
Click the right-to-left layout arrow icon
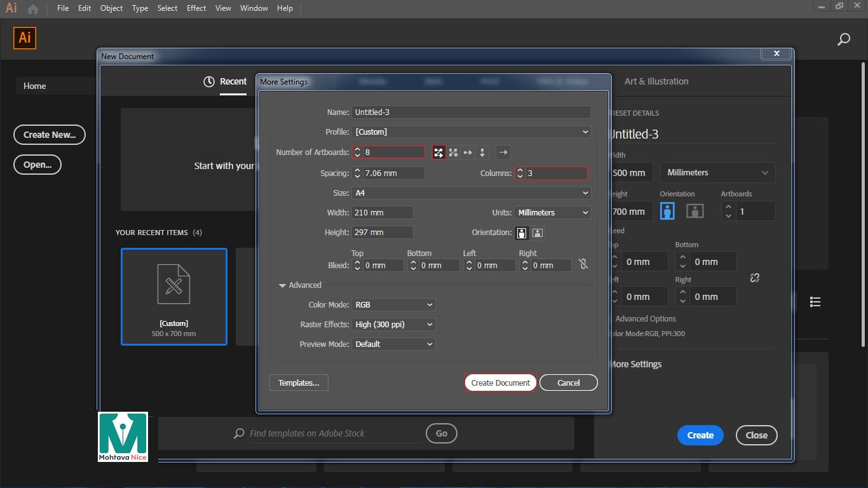pos(503,152)
